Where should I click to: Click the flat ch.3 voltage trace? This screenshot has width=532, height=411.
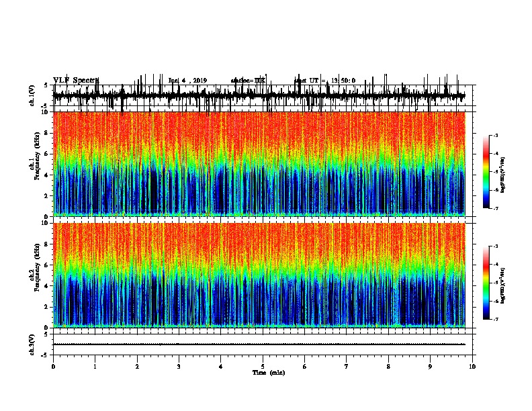click(259, 345)
